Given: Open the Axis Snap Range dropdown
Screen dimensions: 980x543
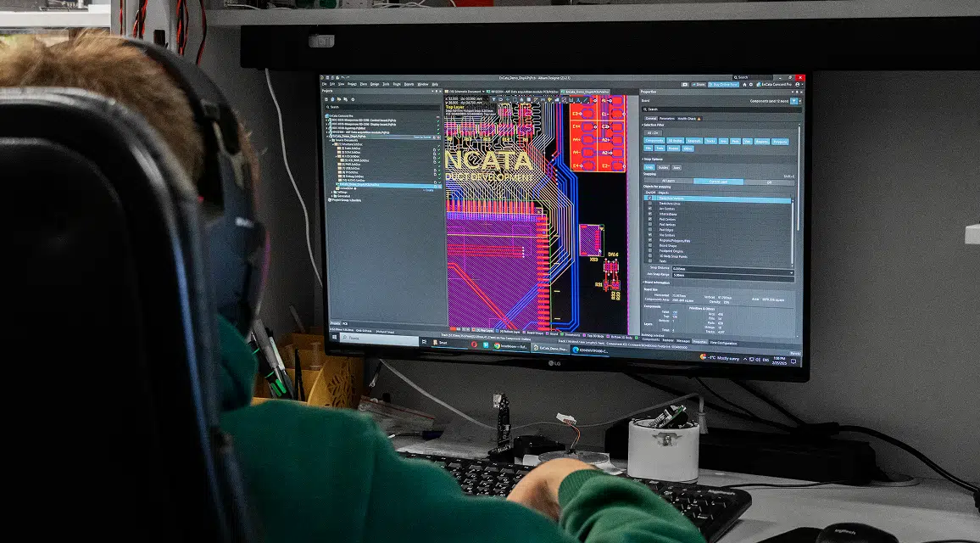Looking at the screenshot, I should 791,274.
